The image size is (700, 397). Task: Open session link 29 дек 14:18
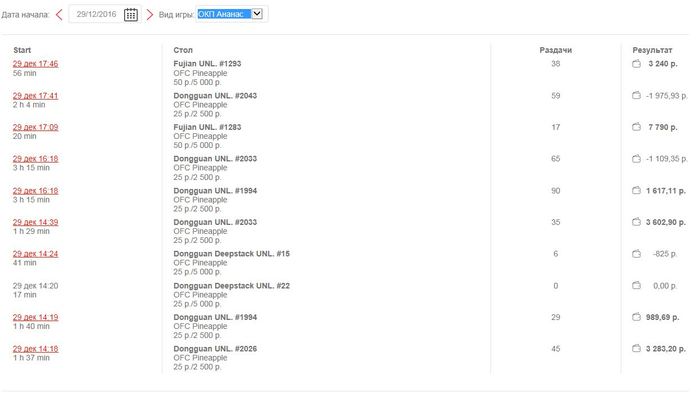[x=35, y=349]
